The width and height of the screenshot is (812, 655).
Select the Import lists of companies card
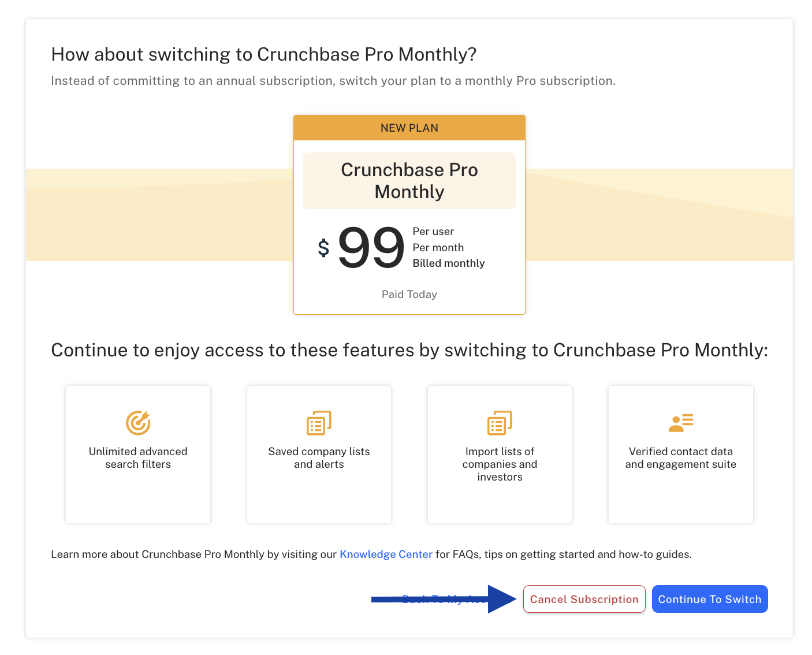tap(500, 455)
